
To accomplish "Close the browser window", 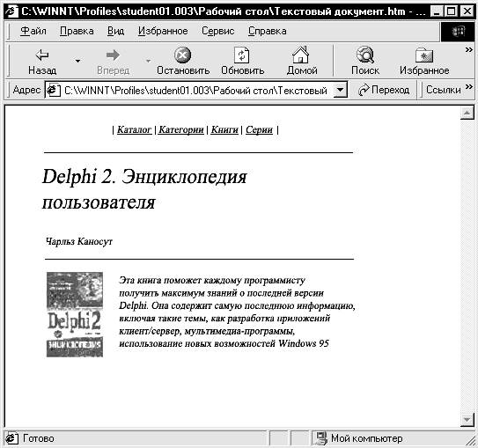I will pyautogui.click(x=467, y=11).
